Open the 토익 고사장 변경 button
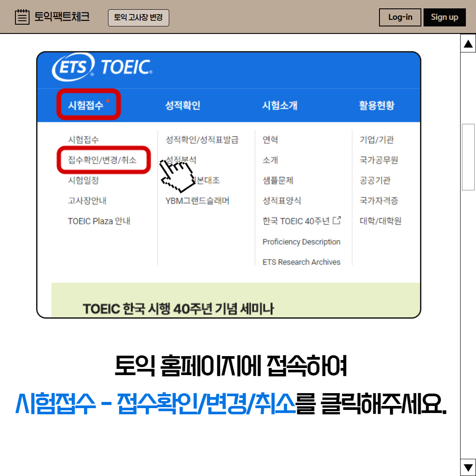 pos(138,18)
